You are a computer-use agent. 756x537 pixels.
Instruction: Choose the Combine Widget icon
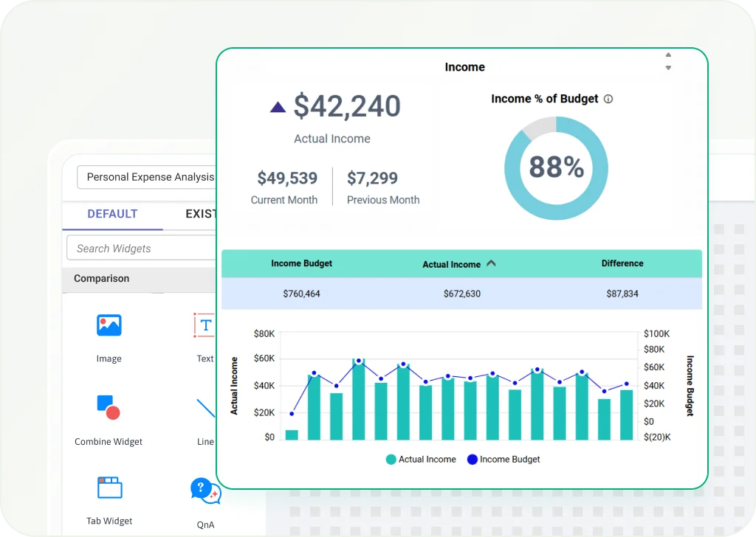pos(109,407)
